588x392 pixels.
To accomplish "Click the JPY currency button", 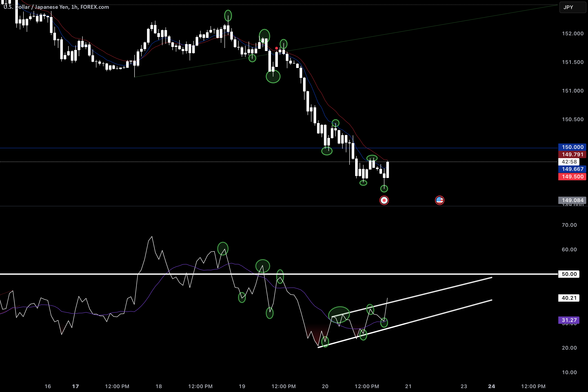I will [x=573, y=7].
